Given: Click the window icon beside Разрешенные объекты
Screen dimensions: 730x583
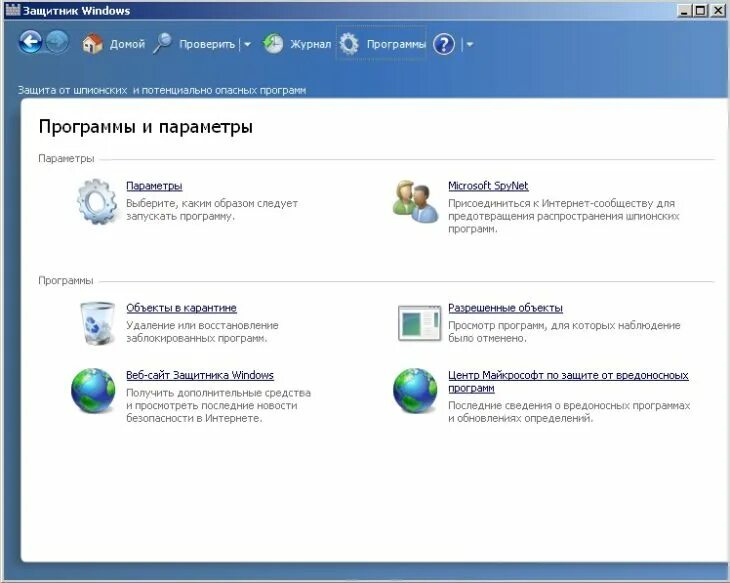Looking at the screenshot, I should pyautogui.click(x=419, y=323).
